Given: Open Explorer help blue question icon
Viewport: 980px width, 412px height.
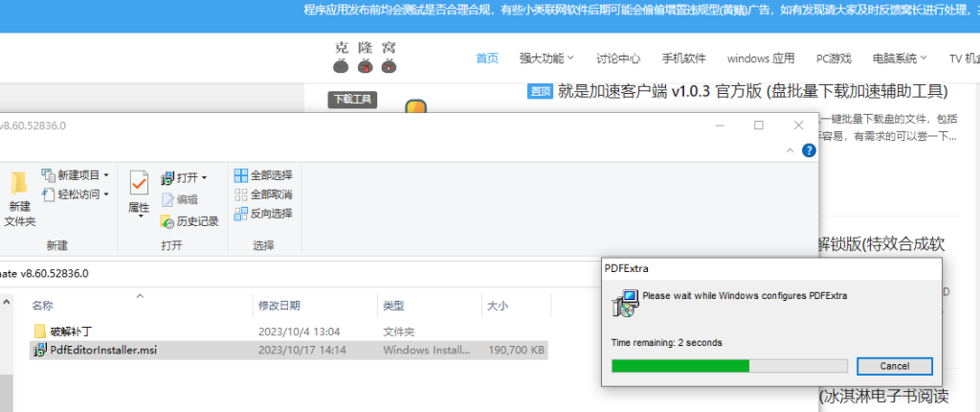Looking at the screenshot, I should [x=809, y=150].
